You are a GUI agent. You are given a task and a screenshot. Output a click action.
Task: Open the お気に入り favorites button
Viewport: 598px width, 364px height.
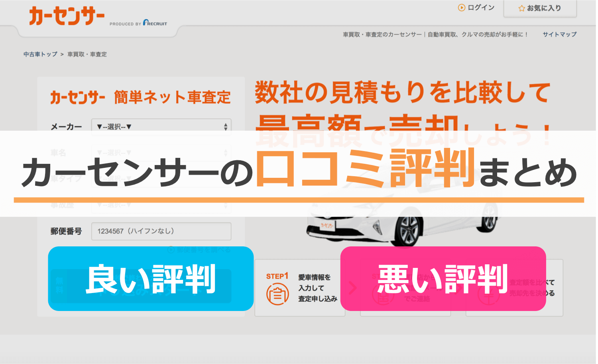[x=540, y=8]
